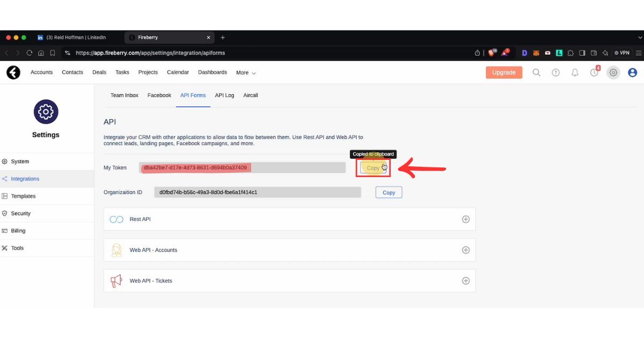Open a new browser tab

point(223,38)
